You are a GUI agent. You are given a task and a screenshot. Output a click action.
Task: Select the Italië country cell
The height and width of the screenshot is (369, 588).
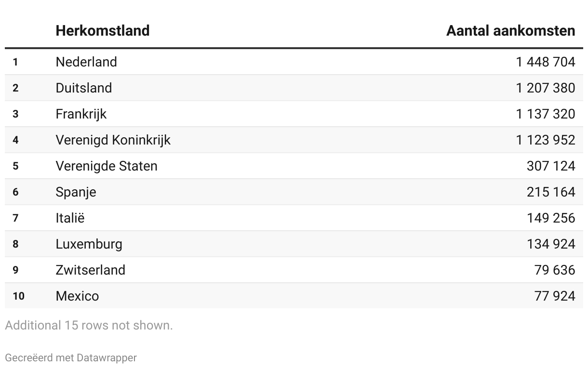(x=70, y=218)
